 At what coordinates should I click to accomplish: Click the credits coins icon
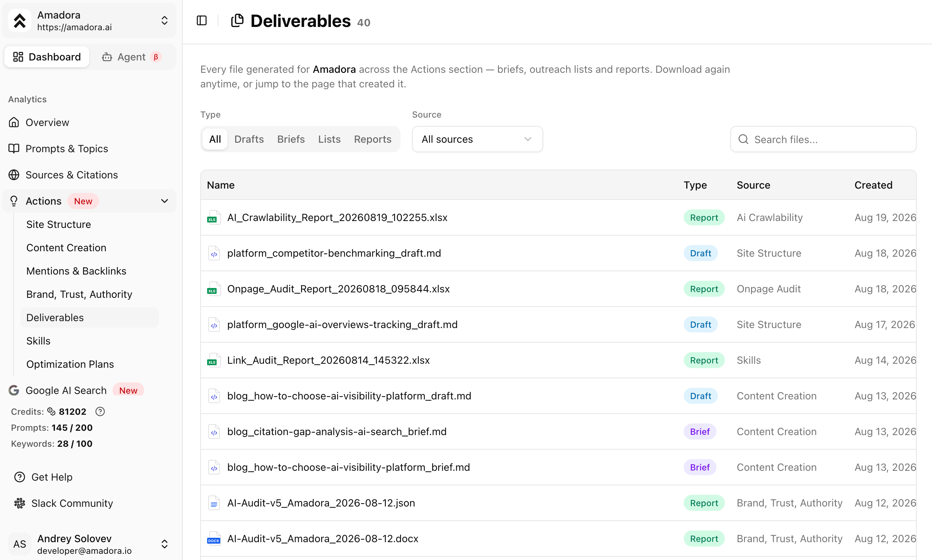tap(51, 411)
